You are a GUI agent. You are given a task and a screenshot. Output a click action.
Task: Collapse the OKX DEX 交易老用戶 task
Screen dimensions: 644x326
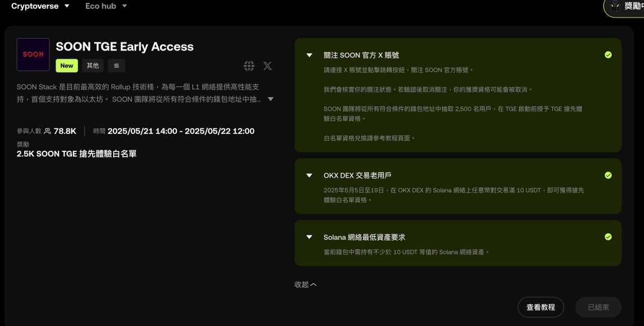309,175
